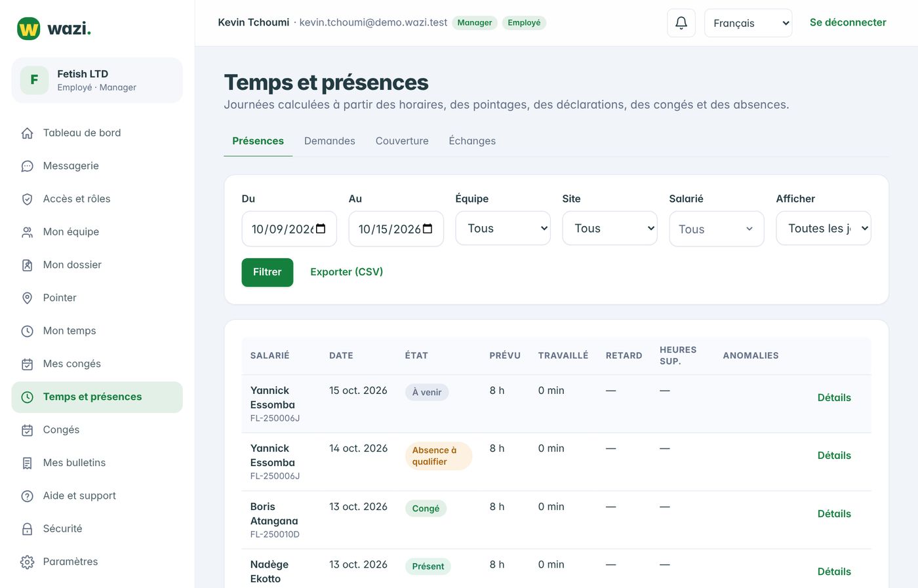The height and width of the screenshot is (588, 918).
Task: Click the Au date input field
Action: 396,229
